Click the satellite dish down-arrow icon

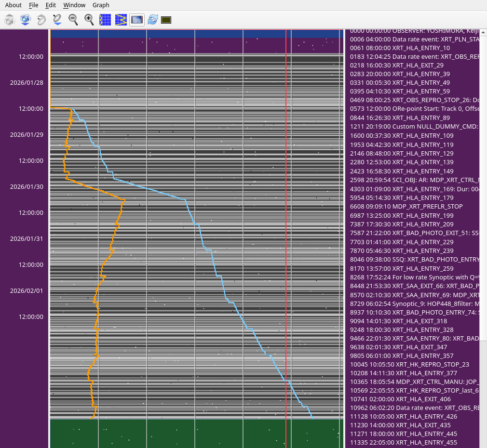(57, 20)
